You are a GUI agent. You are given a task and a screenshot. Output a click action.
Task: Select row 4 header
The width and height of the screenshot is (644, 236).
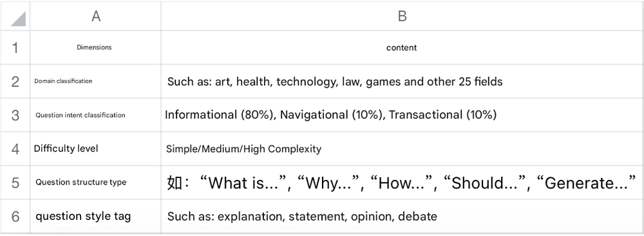coord(15,149)
